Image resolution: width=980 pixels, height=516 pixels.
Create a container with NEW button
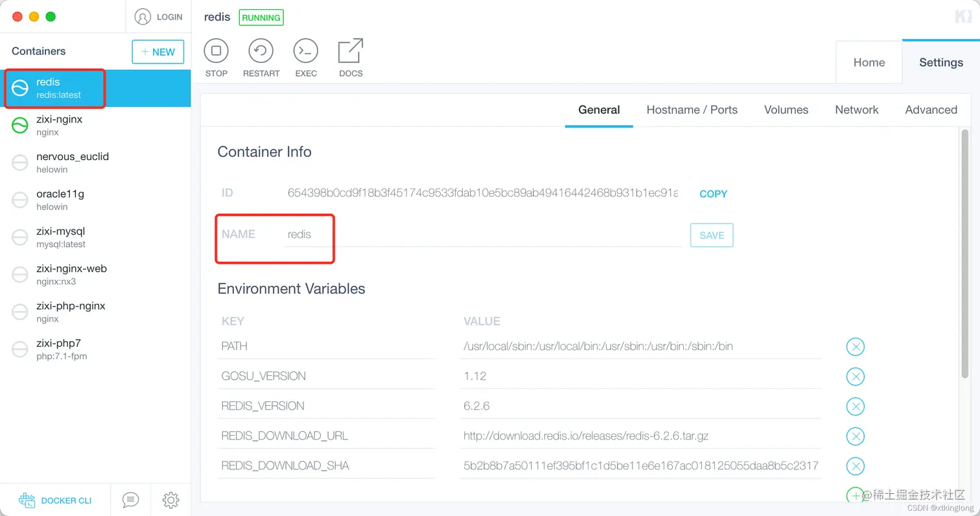coord(158,52)
